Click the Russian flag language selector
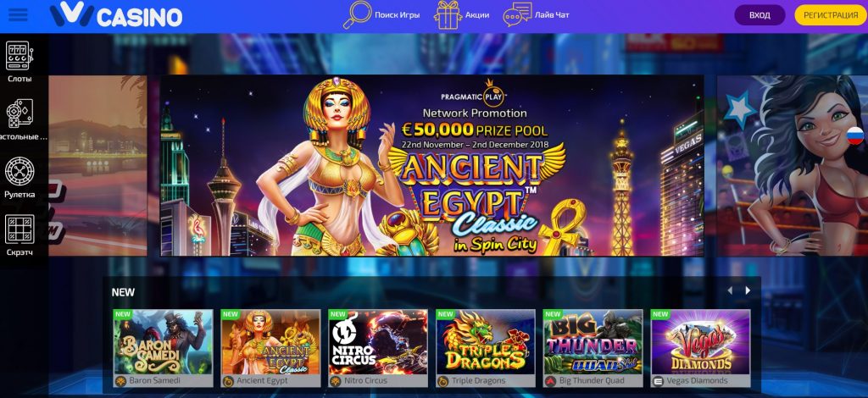 tap(855, 135)
